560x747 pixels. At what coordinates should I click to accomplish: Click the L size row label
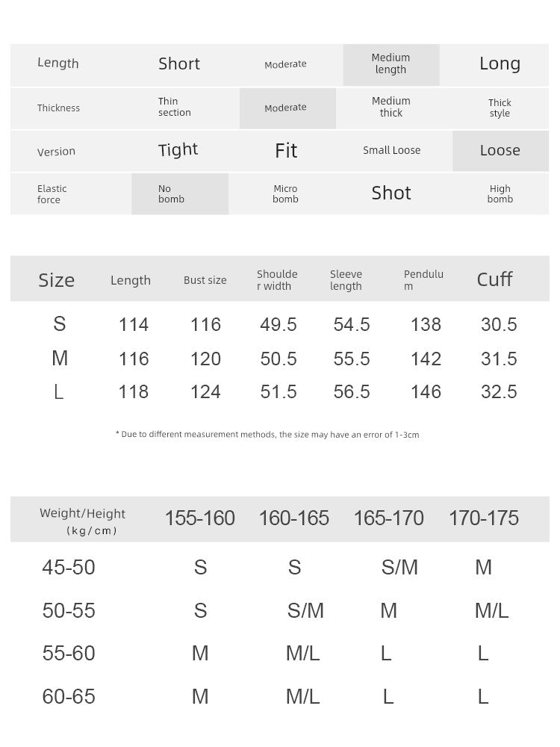click(58, 391)
